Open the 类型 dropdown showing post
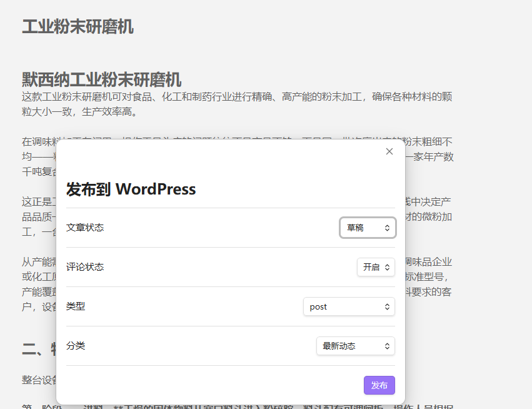This screenshot has height=409, width=532. (x=349, y=307)
